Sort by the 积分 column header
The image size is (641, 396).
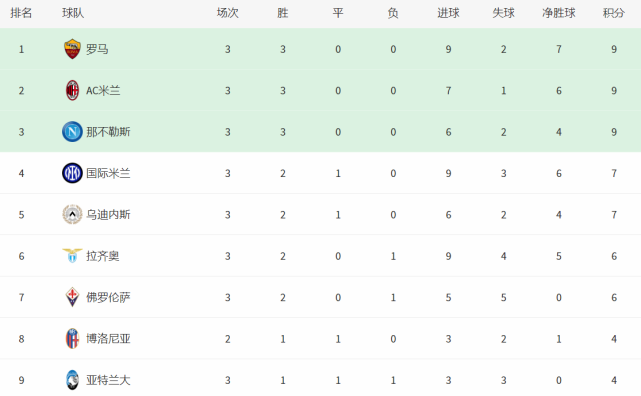[614, 13]
